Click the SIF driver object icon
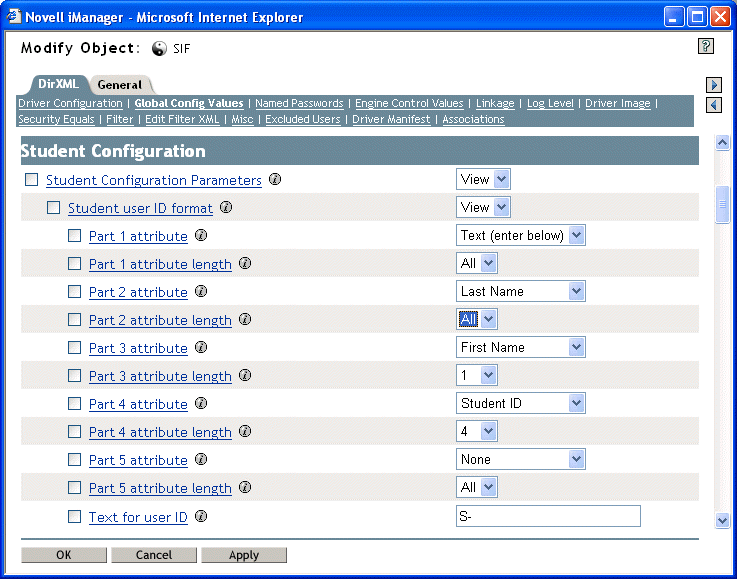 [159, 48]
